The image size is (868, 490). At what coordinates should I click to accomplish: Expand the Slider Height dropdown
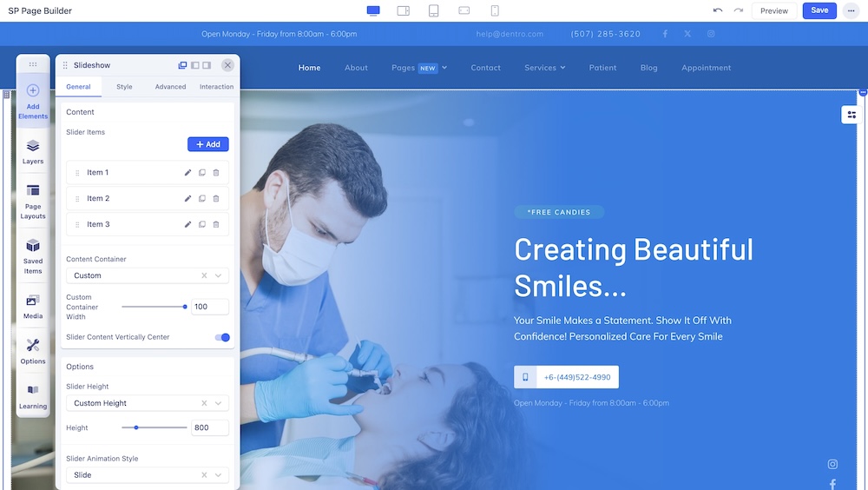[x=148, y=403]
